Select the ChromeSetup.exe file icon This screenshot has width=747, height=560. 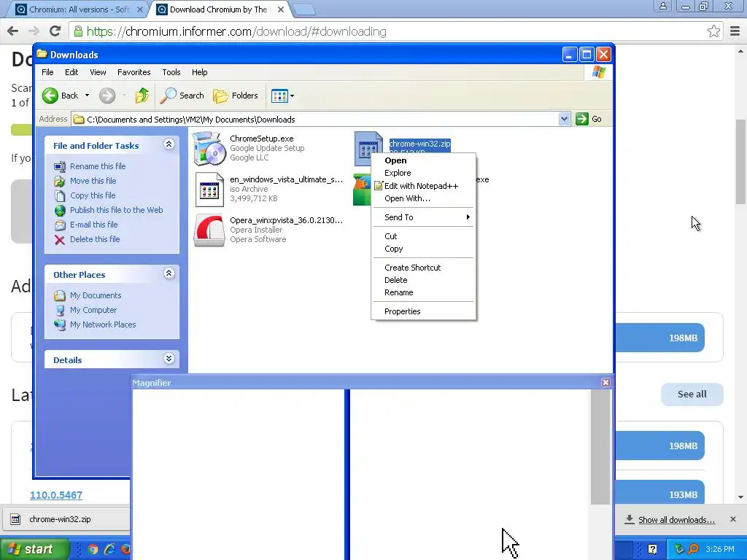click(x=209, y=148)
